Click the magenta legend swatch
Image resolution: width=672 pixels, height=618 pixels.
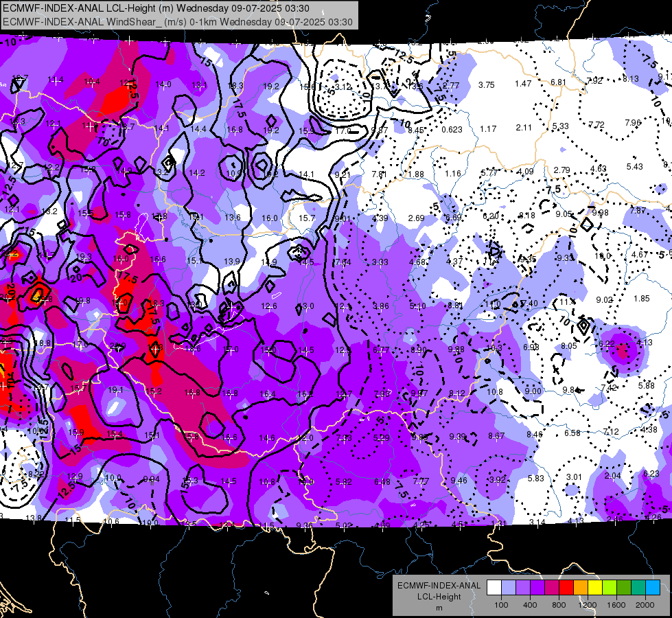pos(552,588)
